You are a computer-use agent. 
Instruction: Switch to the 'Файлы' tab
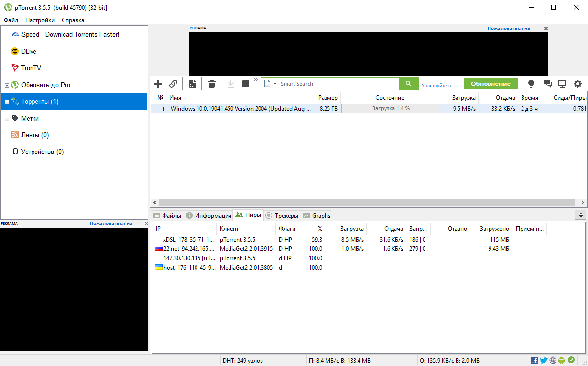pos(167,216)
